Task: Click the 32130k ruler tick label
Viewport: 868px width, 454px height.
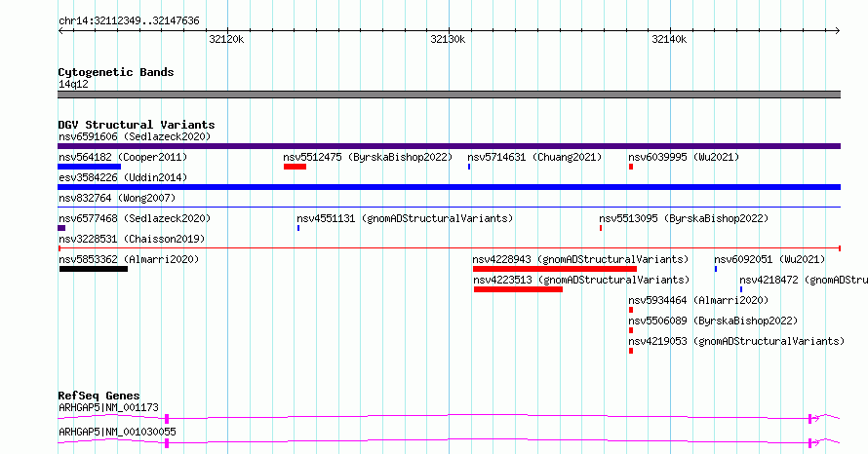Action: point(448,39)
